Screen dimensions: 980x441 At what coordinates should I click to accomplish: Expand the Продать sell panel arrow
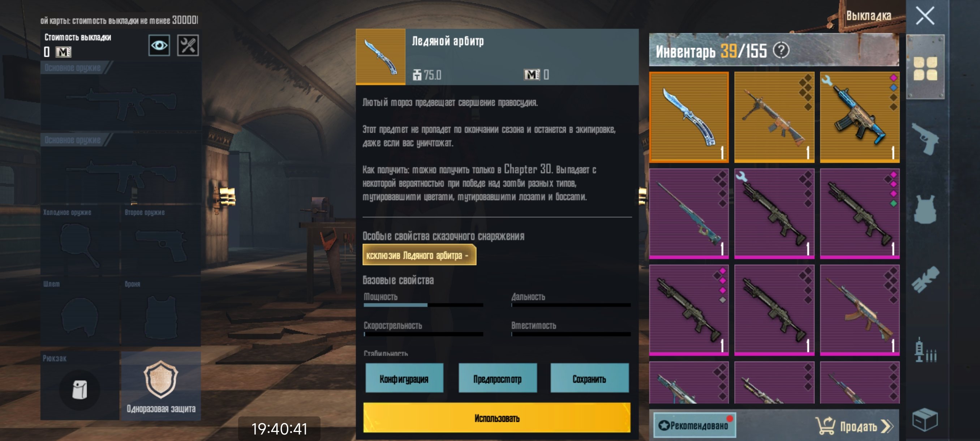(x=886, y=427)
